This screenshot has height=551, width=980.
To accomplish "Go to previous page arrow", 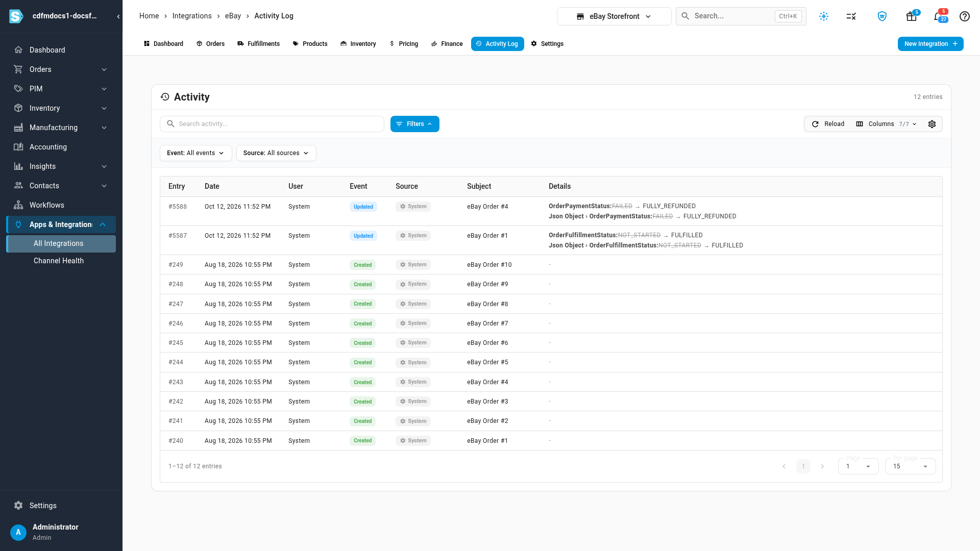I will pos(784,466).
